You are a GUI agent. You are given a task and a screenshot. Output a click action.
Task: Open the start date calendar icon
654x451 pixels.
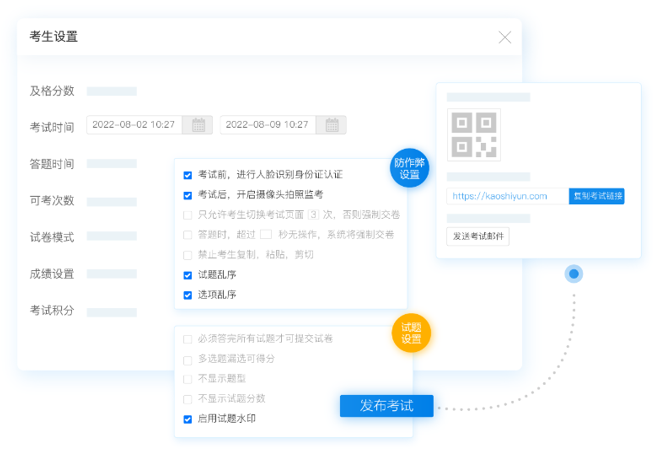tap(198, 125)
